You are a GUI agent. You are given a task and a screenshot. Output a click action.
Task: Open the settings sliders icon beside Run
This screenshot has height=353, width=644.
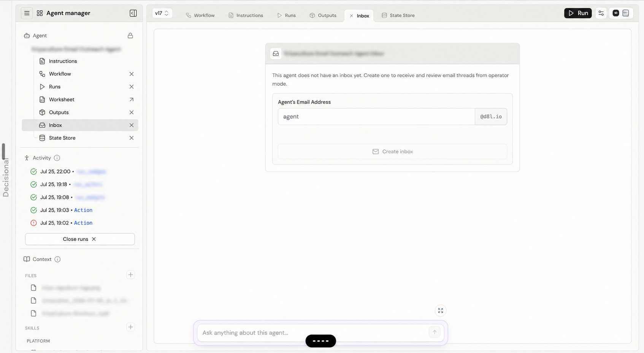601,13
